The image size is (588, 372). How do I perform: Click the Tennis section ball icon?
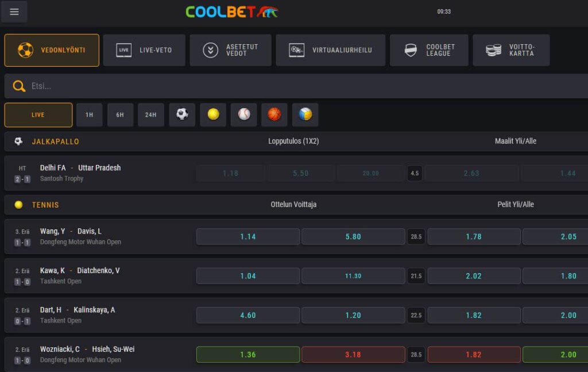[18, 205]
